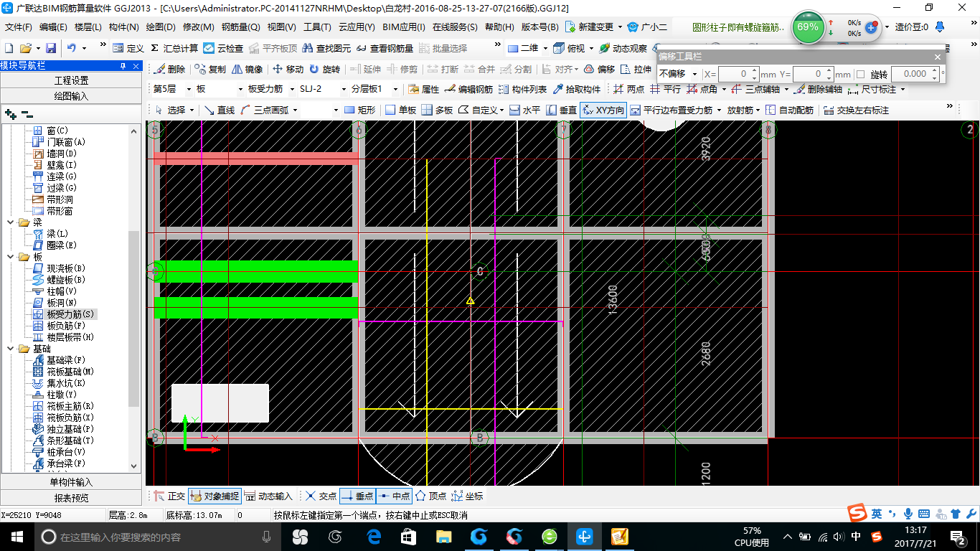Image resolution: width=980 pixels, height=551 pixels.
Task: Click the Undo arrow icon
Action: tap(72, 48)
